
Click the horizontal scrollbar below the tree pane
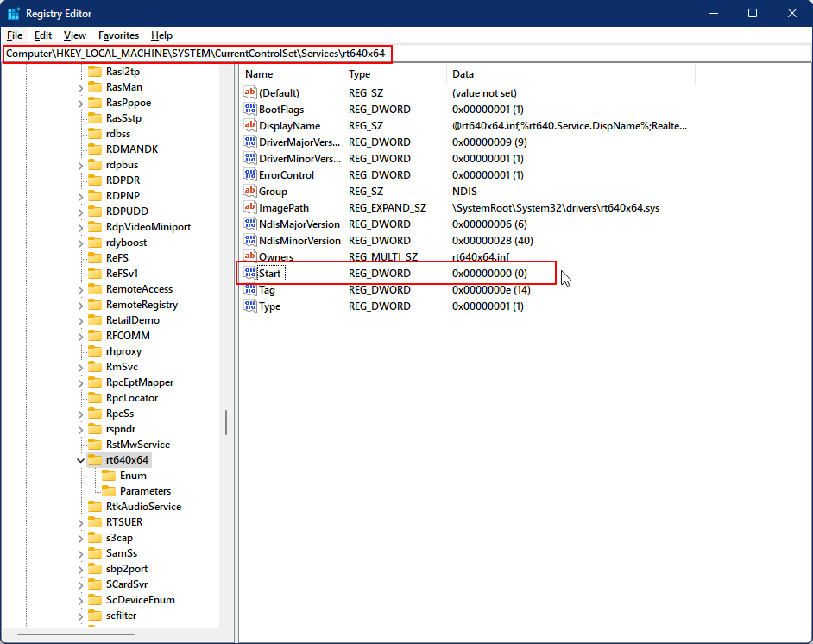[112, 633]
